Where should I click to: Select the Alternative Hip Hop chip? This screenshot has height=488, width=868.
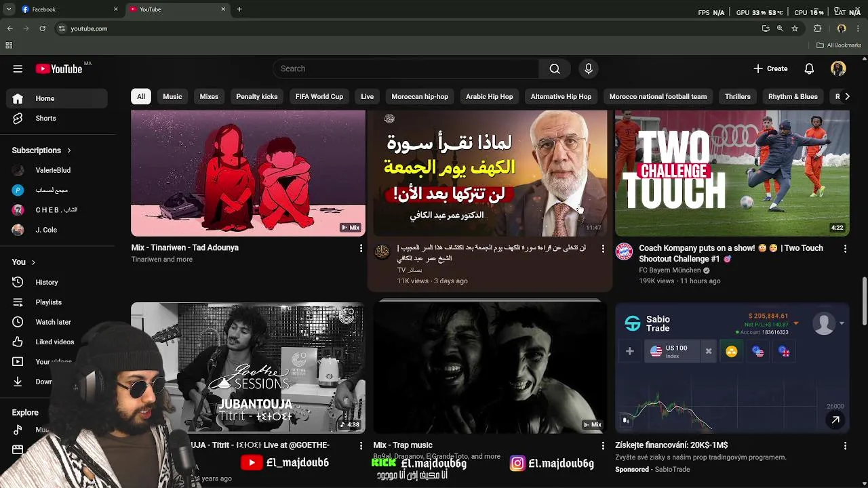click(561, 96)
